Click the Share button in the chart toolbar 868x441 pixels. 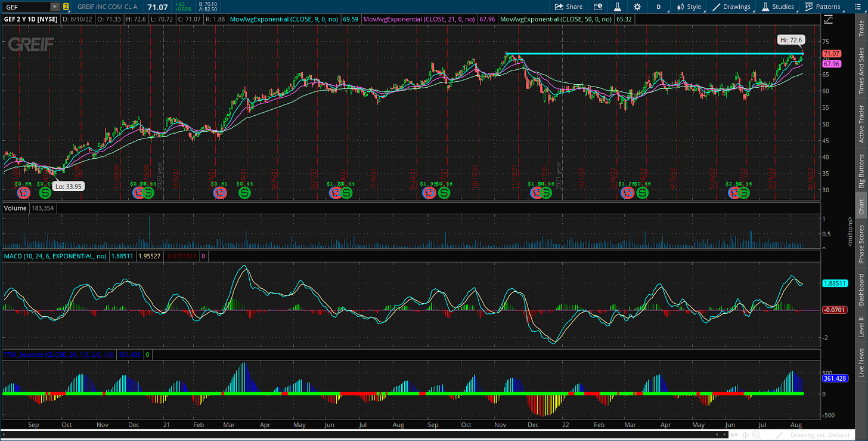tap(568, 7)
